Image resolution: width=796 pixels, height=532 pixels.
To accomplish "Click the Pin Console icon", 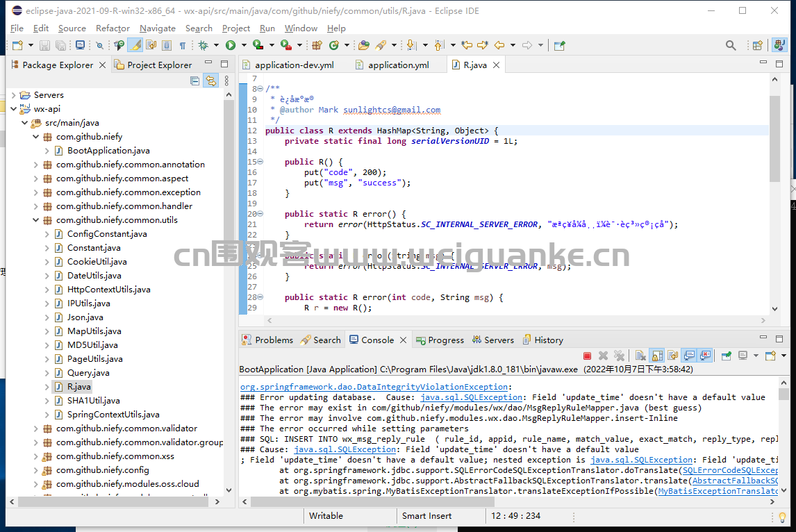I will point(727,356).
